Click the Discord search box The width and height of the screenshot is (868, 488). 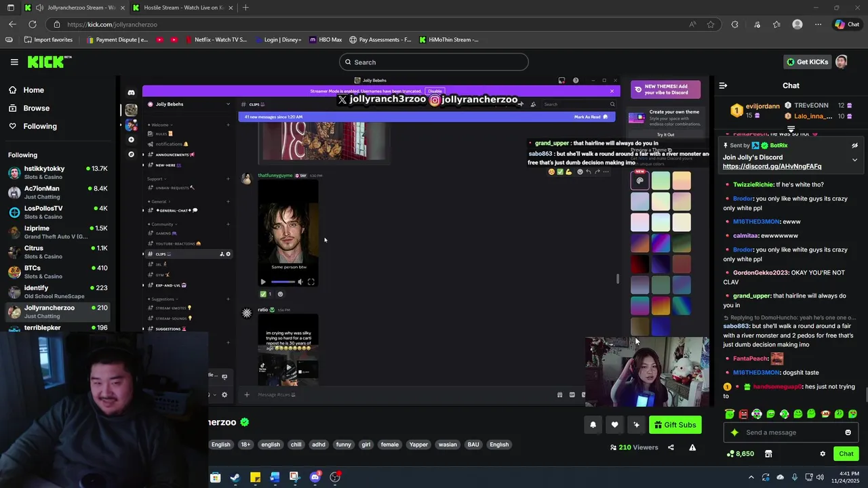coord(578,104)
